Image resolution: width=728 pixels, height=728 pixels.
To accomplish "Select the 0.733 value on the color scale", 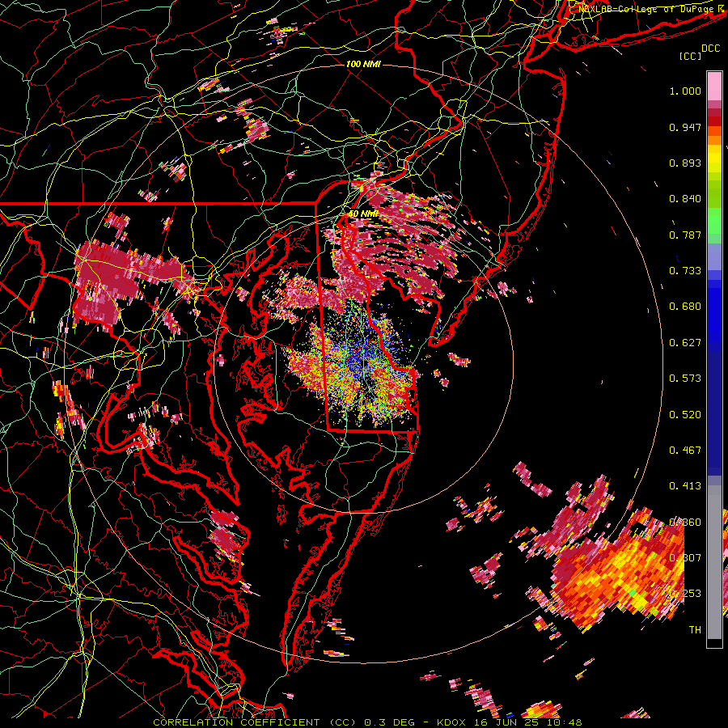I will point(685,271).
